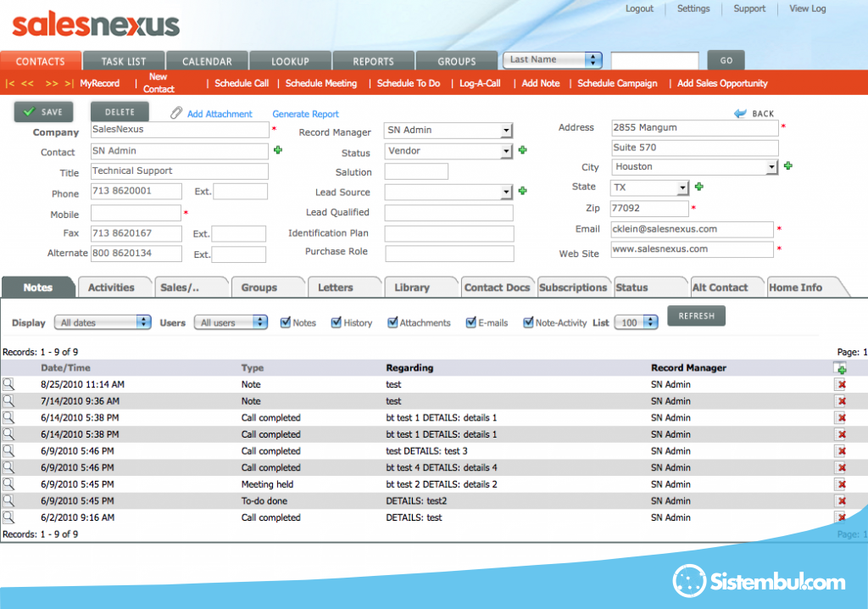This screenshot has width=868, height=609.
Task: View the To-do done record details
Action: coord(8,500)
